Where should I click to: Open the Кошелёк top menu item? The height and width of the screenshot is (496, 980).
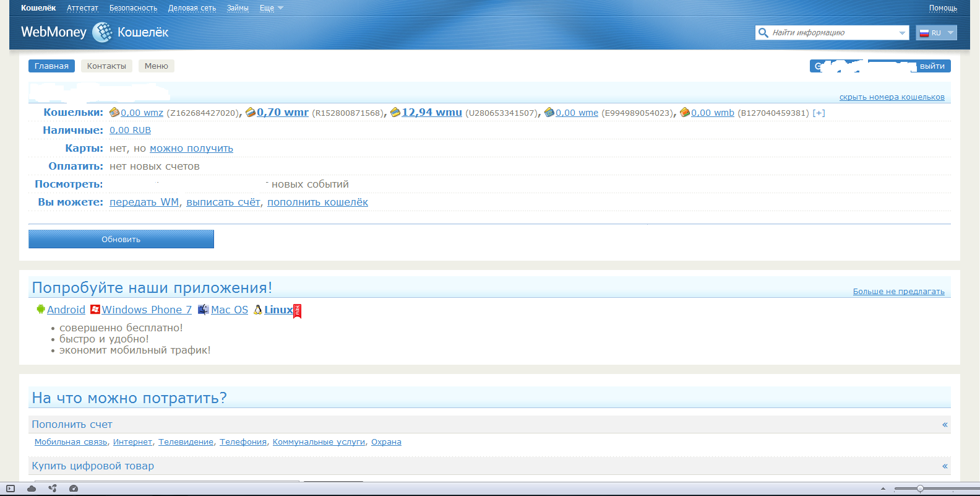click(38, 8)
